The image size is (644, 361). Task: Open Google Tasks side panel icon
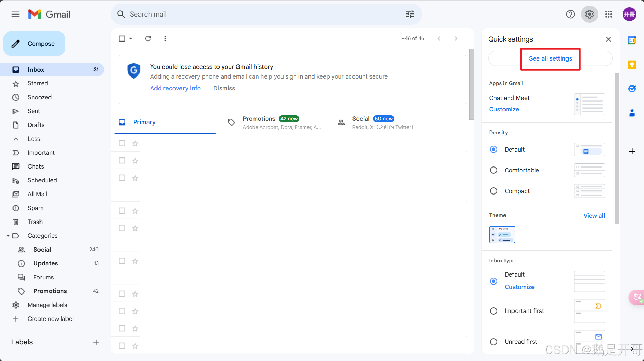[632, 89]
